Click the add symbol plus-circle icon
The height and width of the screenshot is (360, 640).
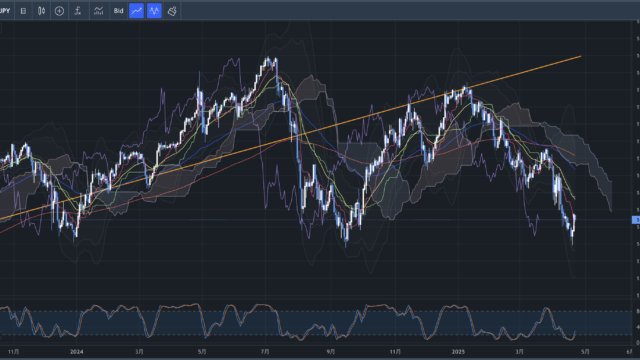click(x=59, y=11)
